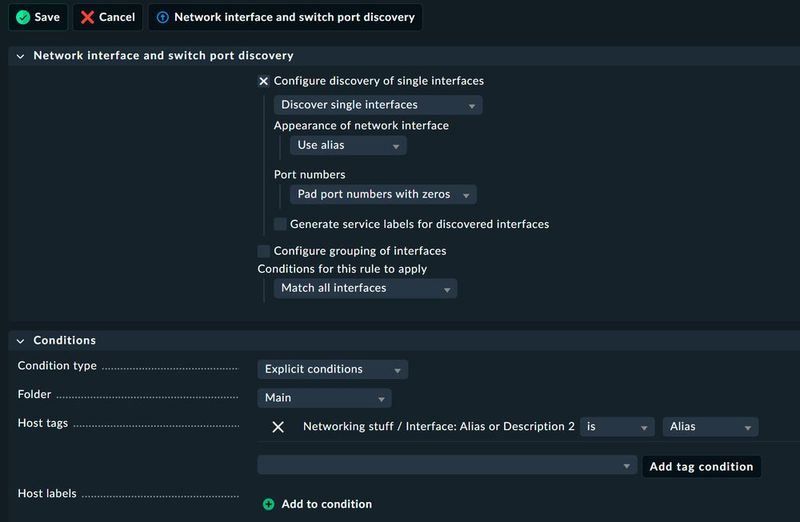Click the red Cancel X icon
The width and height of the screenshot is (800, 522).
[x=88, y=17]
